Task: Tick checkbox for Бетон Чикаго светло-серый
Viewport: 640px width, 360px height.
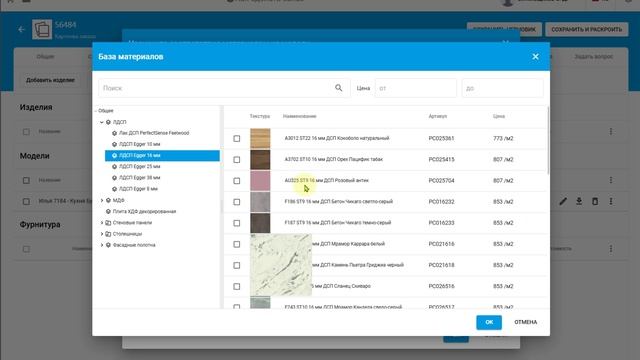Action: click(x=237, y=202)
